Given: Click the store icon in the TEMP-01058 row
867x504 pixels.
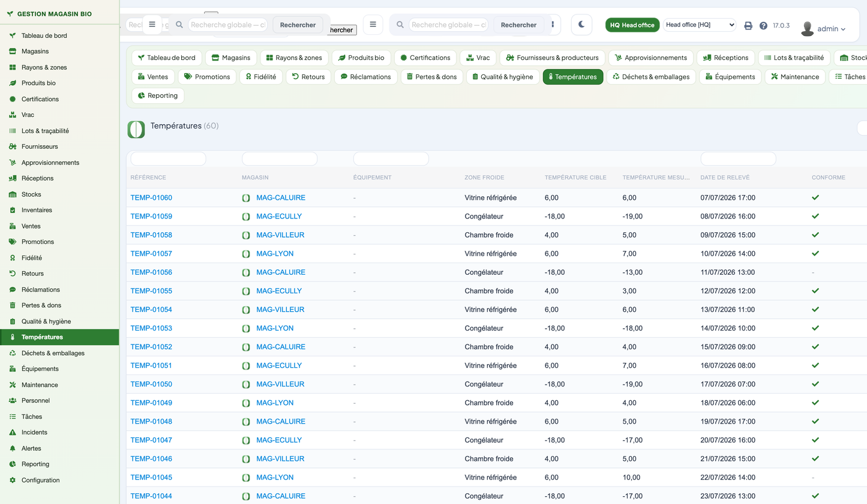Looking at the screenshot, I should [246, 235].
